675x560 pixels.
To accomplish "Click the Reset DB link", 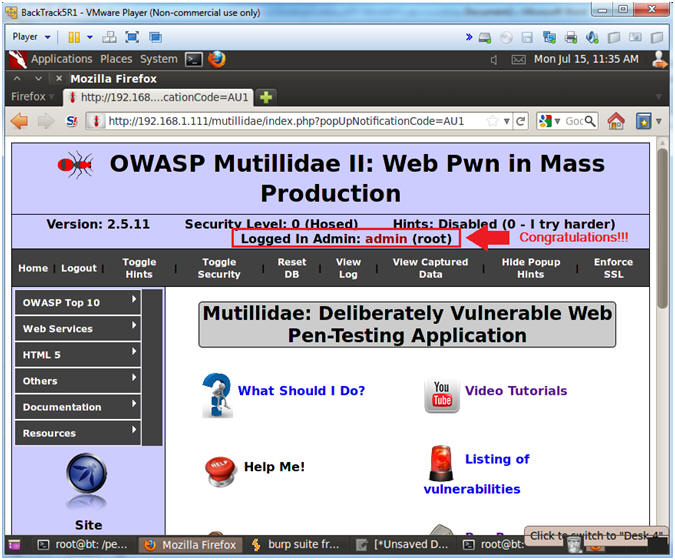I will click(291, 268).
